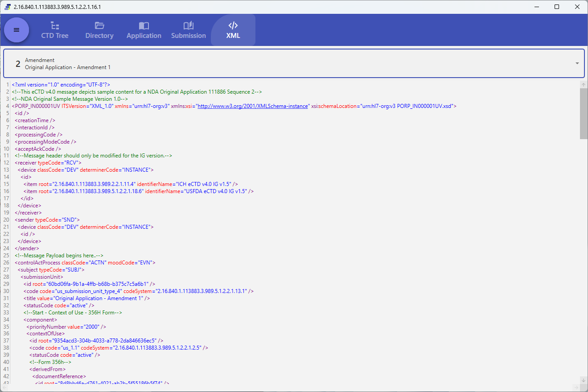Click the 'Start - Context of Use - 356H Form' comment
Viewport: 588px width, 392px height.
(x=73, y=313)
